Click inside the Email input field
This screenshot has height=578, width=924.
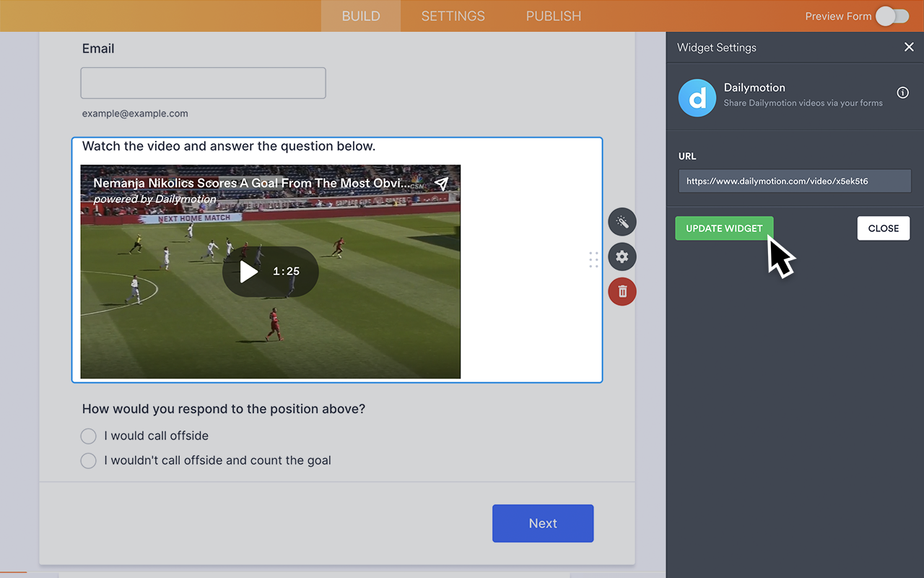click(203, 82)
